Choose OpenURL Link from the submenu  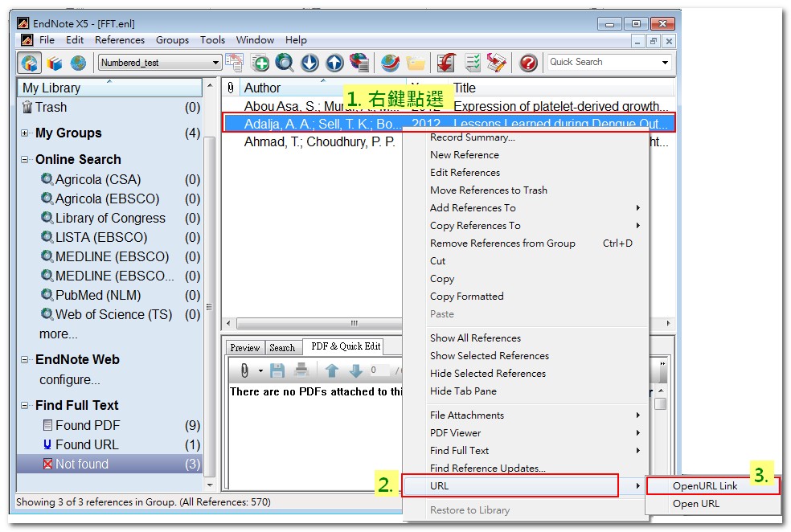[712, 486]
